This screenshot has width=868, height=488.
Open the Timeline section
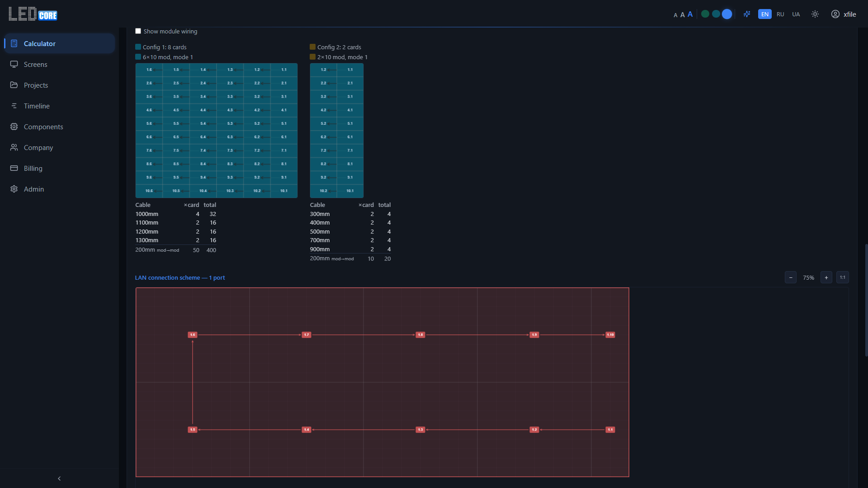37,106
